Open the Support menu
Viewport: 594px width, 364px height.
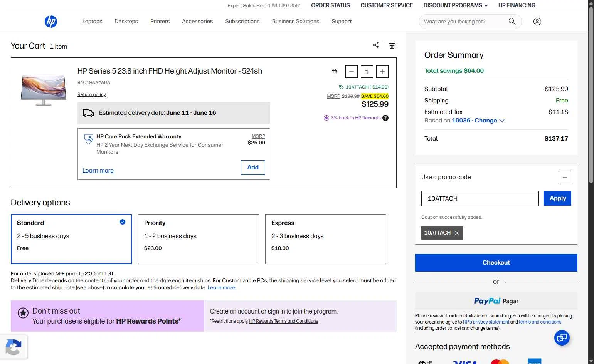tap(342, 22)
